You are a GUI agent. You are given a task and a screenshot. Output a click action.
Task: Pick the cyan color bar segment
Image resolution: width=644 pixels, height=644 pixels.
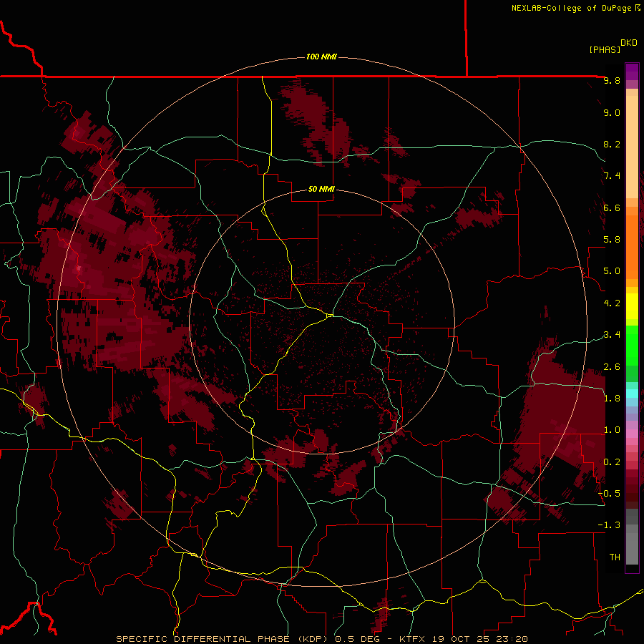[632, 394]
